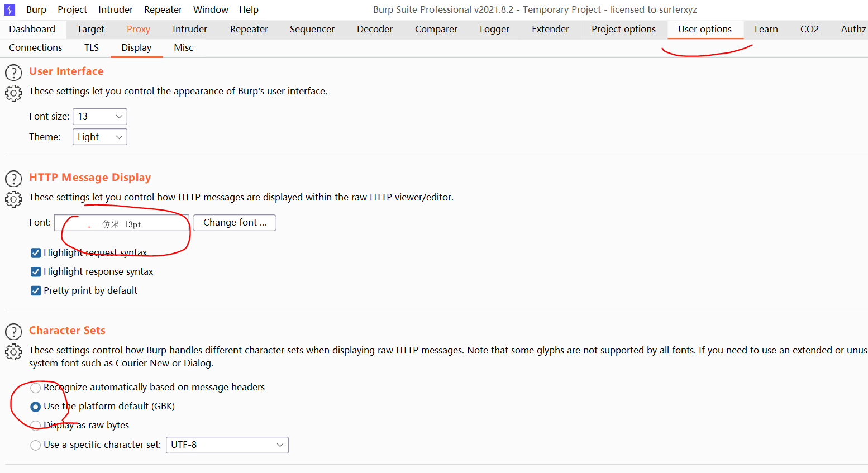The width and height of the screenshot is (868, 473).
Task: Switch to the Repeater tab
Action: (249, 29)
